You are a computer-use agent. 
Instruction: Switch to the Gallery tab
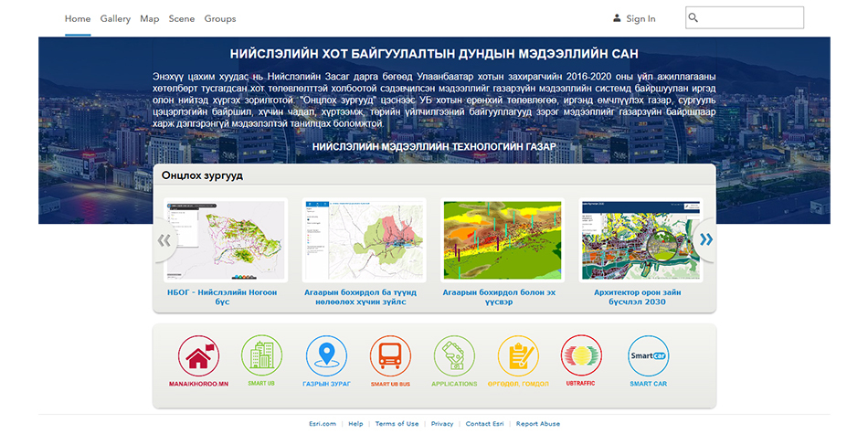pyautogui.click(x=115, y=18)
